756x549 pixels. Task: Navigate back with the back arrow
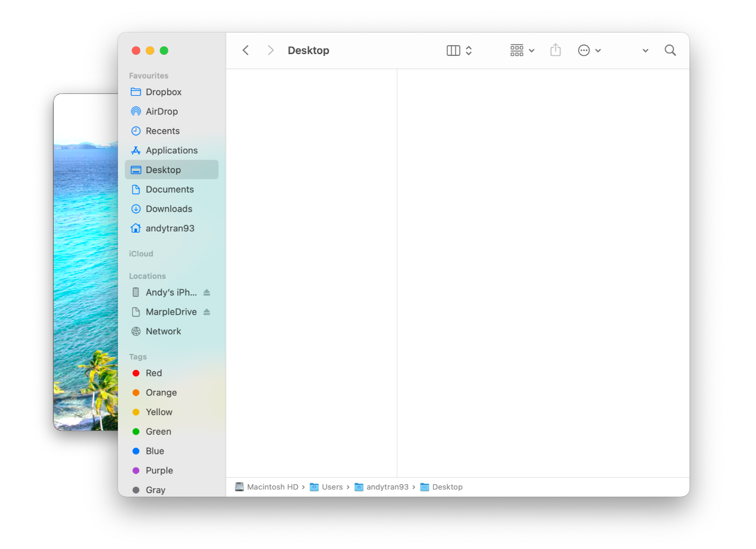click(x=245, y=50)
